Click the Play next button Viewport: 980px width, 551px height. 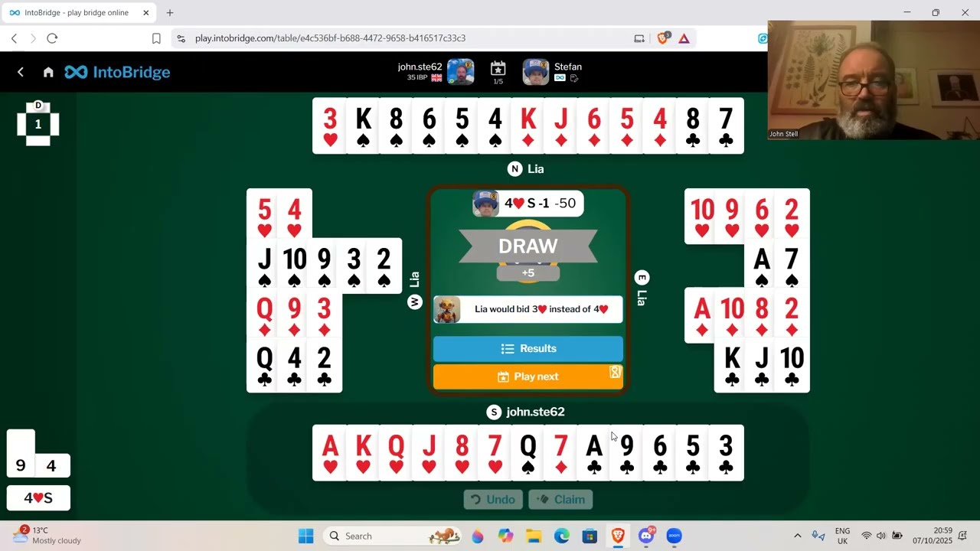tap(528, 377)
